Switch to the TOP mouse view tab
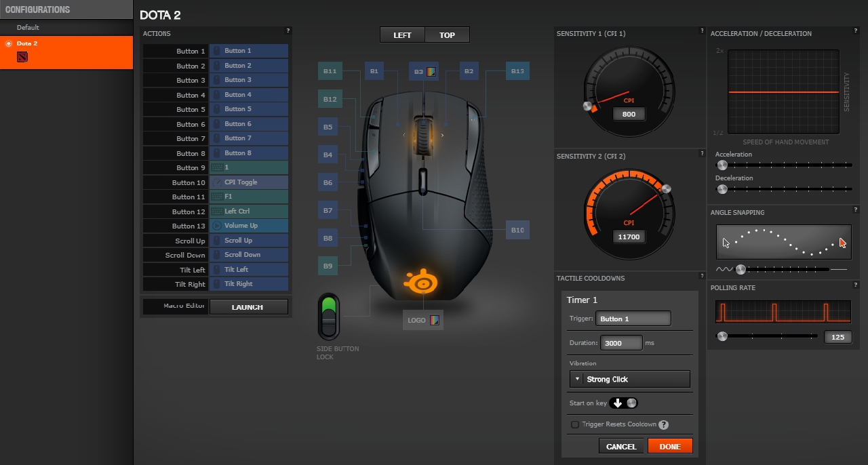 447,35
